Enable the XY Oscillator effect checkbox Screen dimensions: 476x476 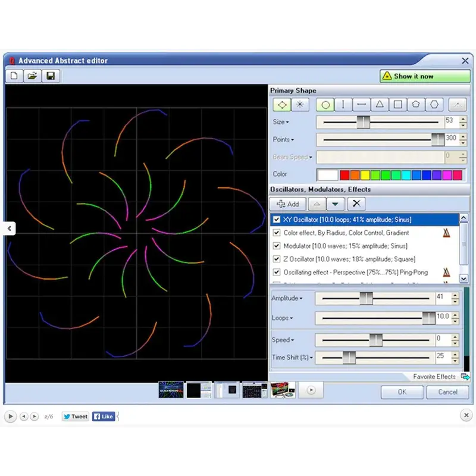coord(277,220)
